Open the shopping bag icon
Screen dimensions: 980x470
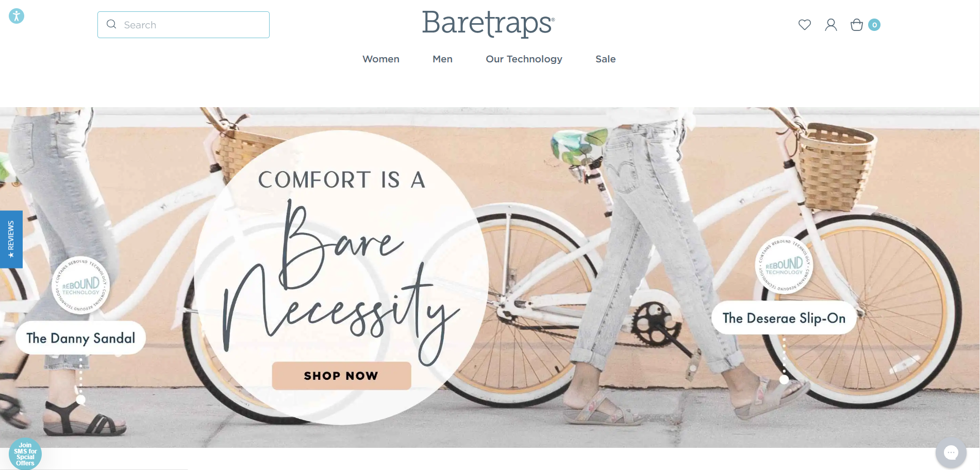(856, 25)
